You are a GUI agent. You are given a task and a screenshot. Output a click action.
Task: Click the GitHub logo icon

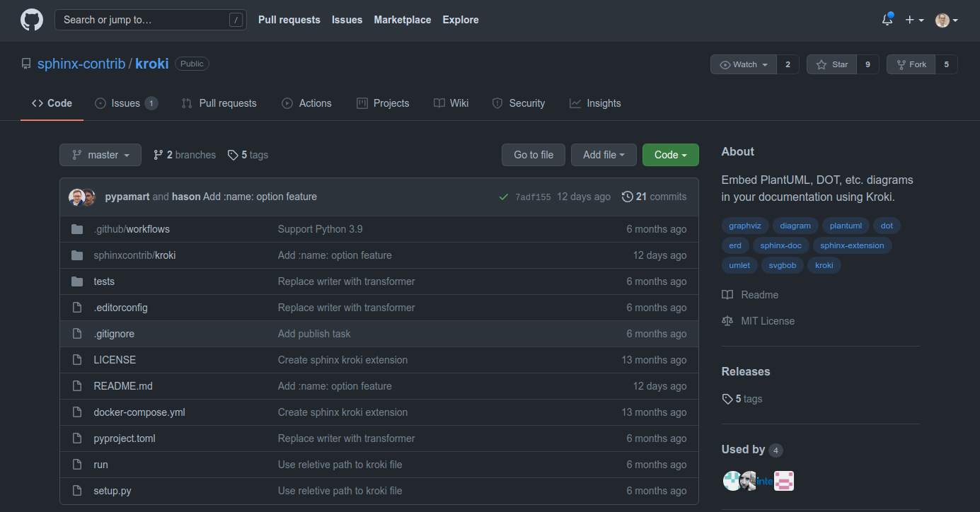click(x=31, y=21)
